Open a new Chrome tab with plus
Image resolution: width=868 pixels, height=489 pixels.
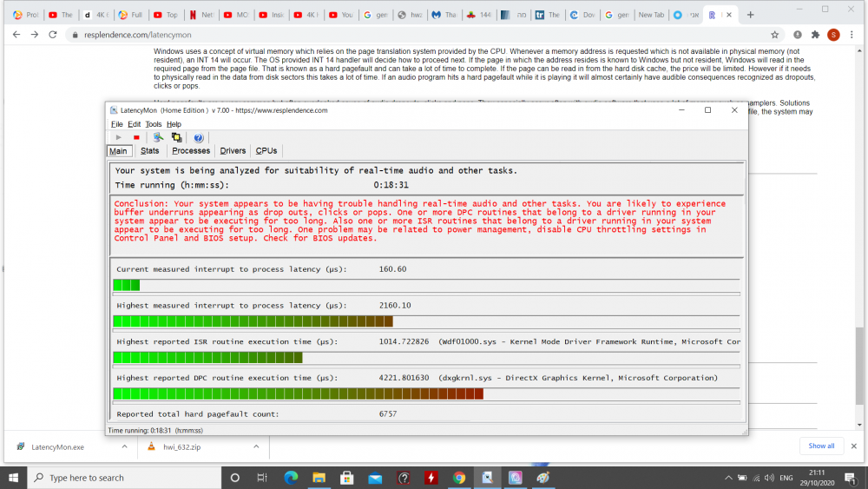[x=751, y=15]
